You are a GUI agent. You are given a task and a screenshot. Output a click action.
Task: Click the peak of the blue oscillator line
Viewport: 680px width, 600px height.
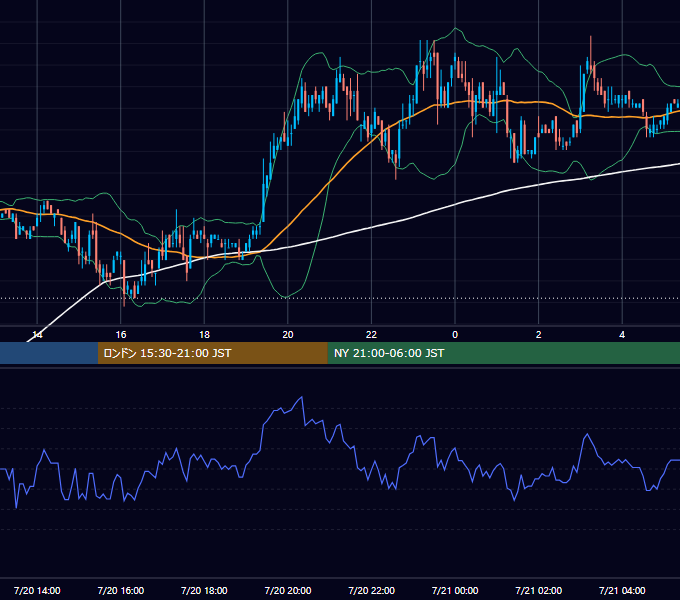pos(302,397)
